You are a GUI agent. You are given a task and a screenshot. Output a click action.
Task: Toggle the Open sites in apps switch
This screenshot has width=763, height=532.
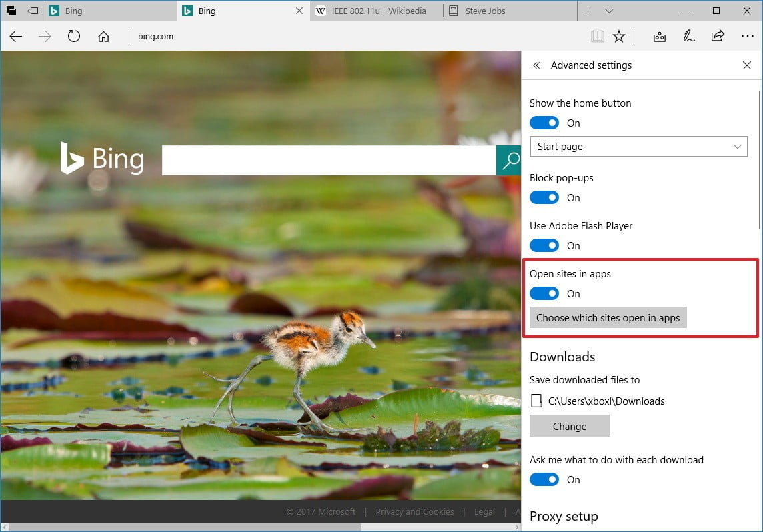544,294
